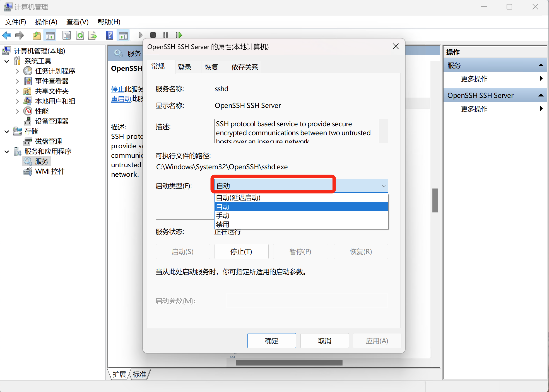The height and width of the screenshot is (392, 549).
Task: Collapse the 系统工具 tree node
Action: pos(7,61)
